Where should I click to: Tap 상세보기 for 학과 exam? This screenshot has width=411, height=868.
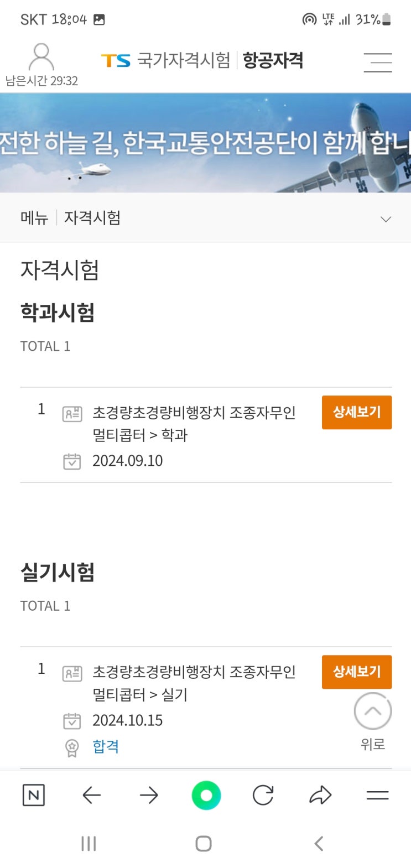357,412
